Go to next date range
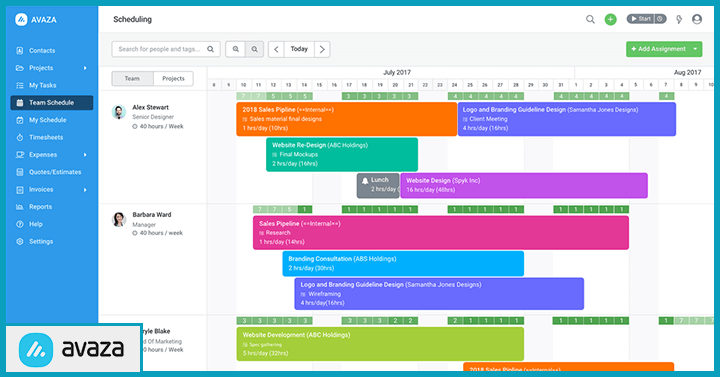720x377 pixels. (322, 49)
